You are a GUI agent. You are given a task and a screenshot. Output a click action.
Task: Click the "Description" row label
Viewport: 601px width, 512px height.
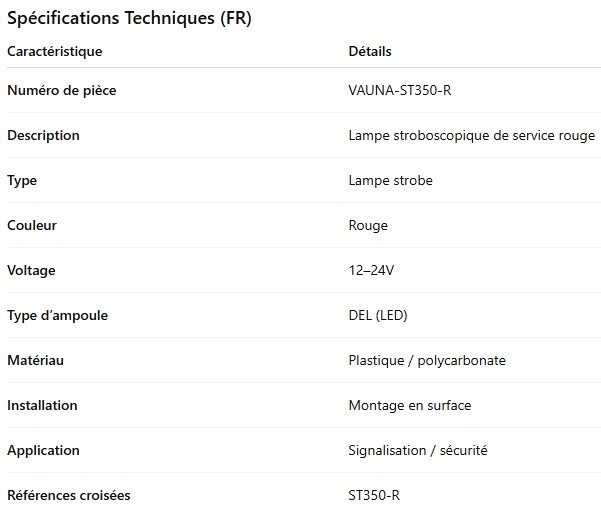[43, 136]
